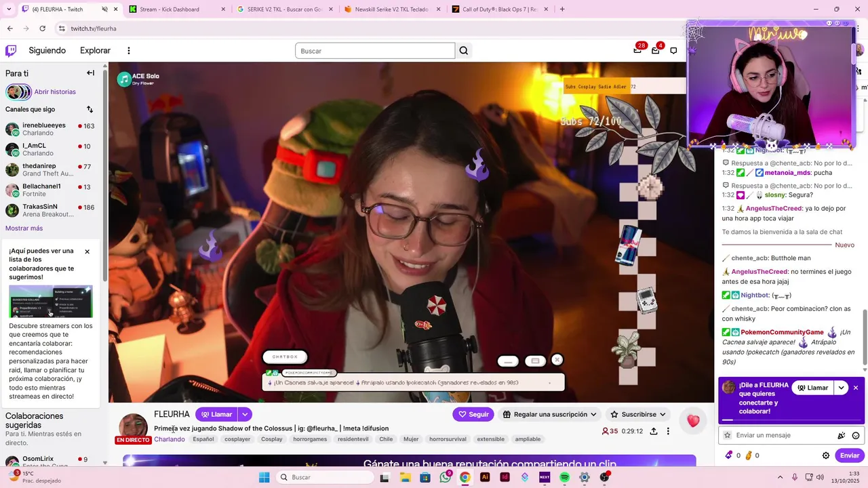Open Bellachanel1 channel in sidebar
The height and width of the screenshot is (488, 868).
point(50,190)
